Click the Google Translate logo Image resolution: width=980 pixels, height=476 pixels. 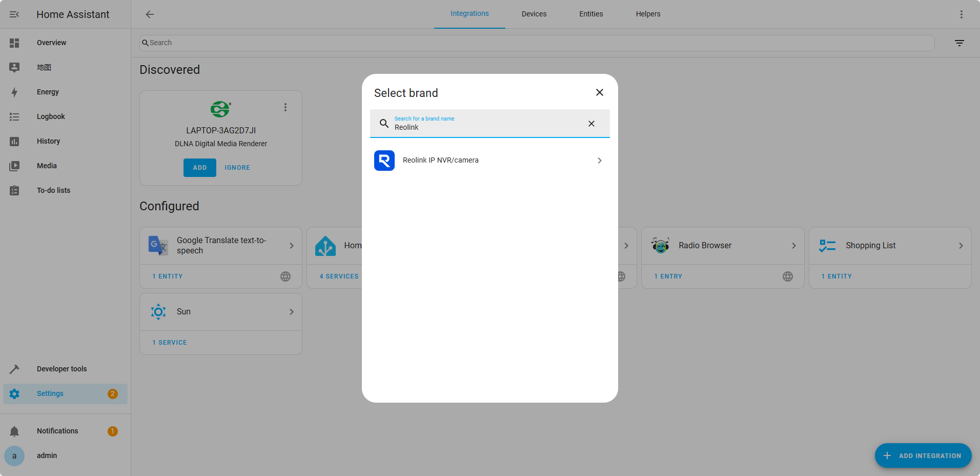coord(158,246)
